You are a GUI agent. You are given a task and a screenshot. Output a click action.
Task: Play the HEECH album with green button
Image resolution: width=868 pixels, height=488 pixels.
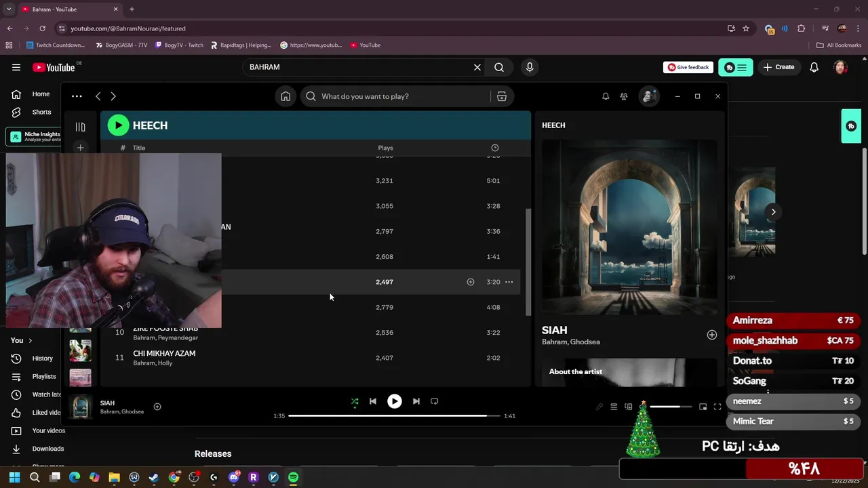pos(118,125)
